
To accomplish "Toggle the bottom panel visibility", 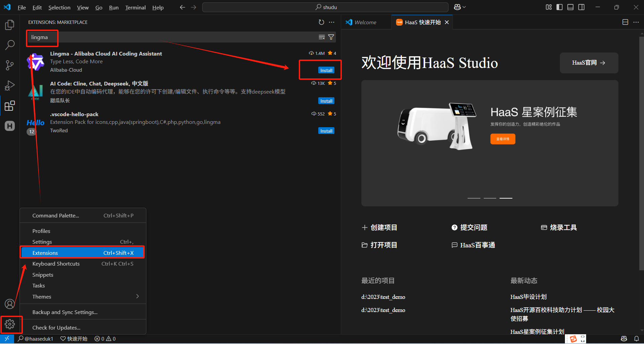I will click(x=570, y=7).
